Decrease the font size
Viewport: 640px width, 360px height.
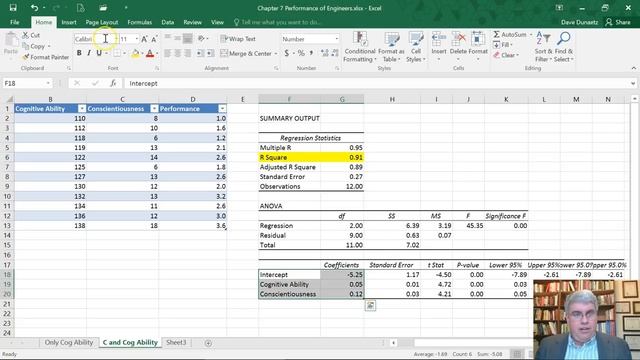tap(154, 39)
